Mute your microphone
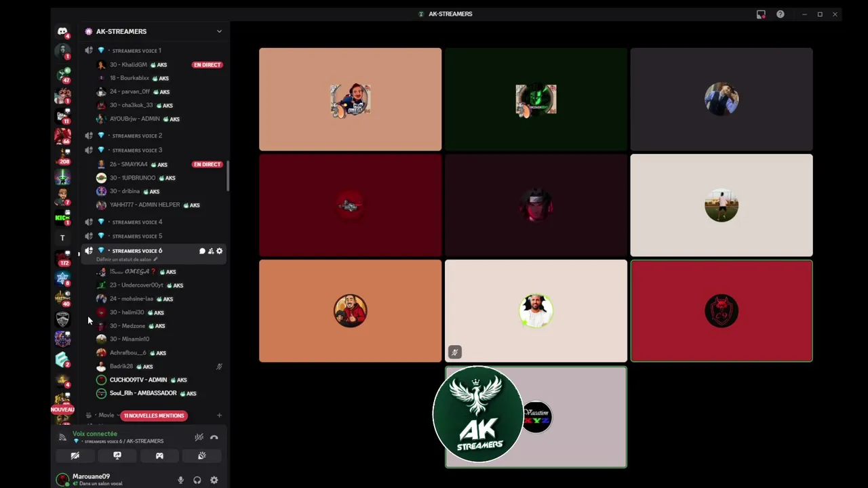The width and height of the screenshot is (868, 488). click(180, 480)
